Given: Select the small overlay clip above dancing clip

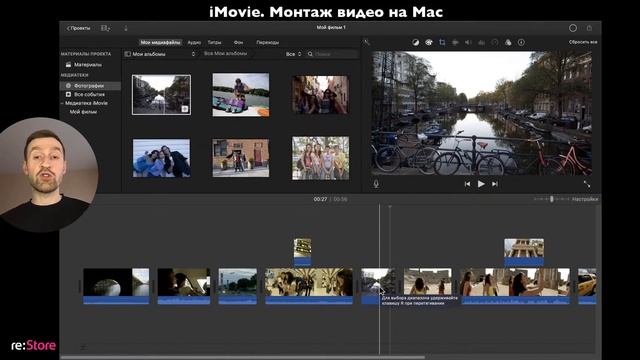Looking at the screenshot, I should tap(302, 252).
